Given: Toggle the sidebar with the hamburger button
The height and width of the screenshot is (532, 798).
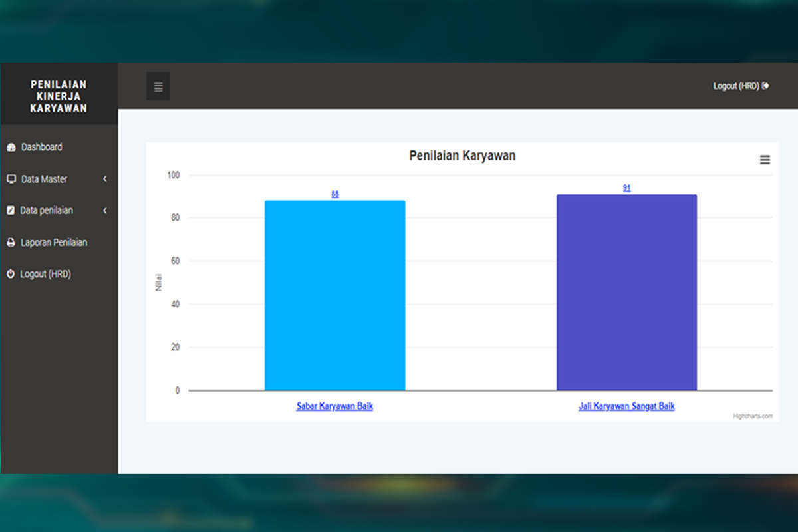Looking at the screenshot, I should pyautogui.click(x=158, y=87).
